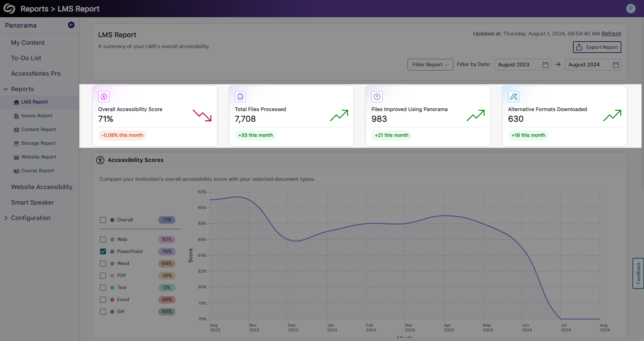Screen dimensions: 644x341
Task: Check the PDF document type checkbox
Action: [x=103, y=276]
